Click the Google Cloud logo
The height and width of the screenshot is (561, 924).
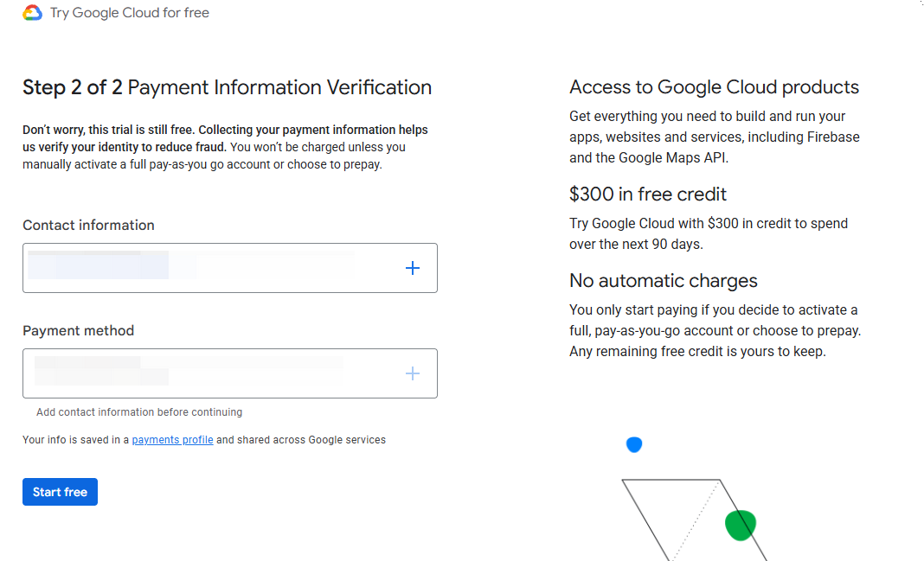click(32, 12)
